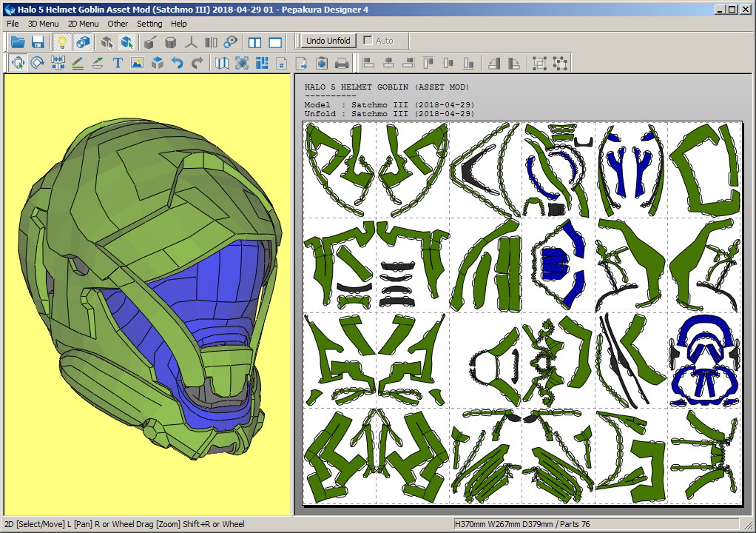Viewport: 756px width, 533px height.
Task: Switch to the two-pane window layout
Action: point(255,42)
